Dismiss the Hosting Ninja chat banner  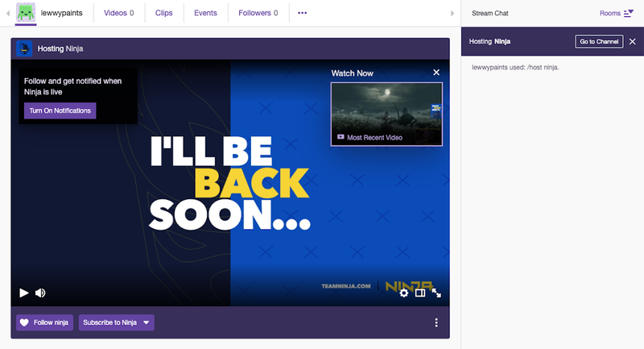633,42
